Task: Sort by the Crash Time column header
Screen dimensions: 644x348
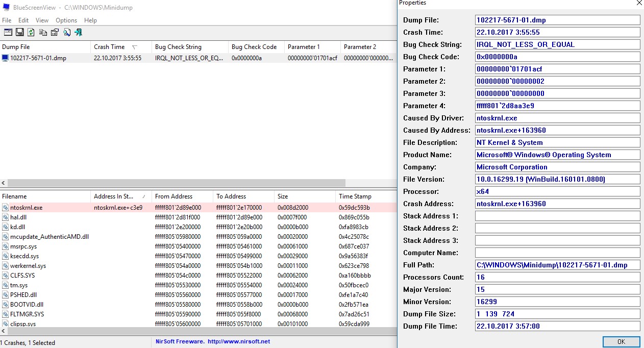Action: [x=122, y=47]
